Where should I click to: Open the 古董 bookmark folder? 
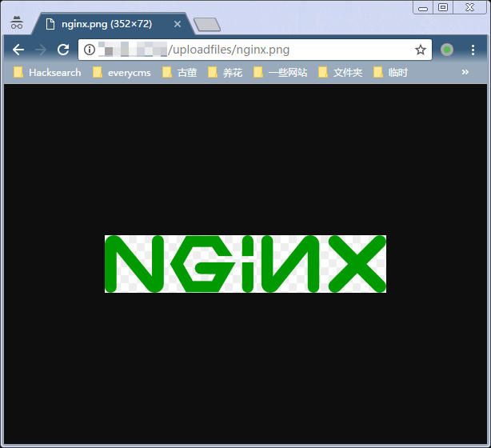tap(180, 72)
